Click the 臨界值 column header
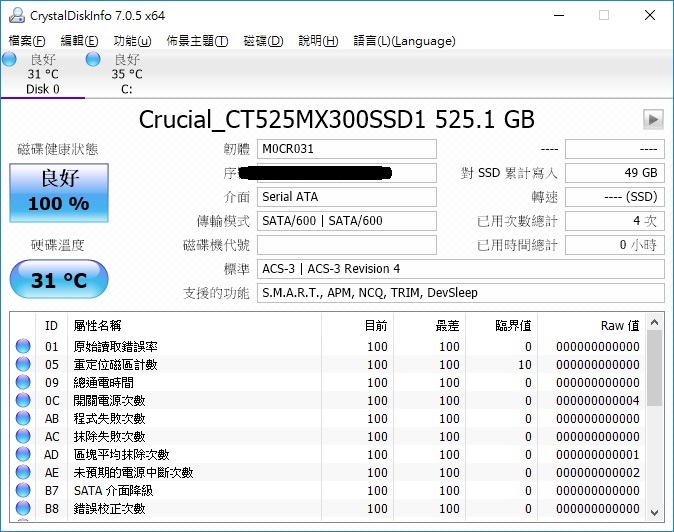The width and height of the screenshot is (674, 532). click(x=502, y=326)
